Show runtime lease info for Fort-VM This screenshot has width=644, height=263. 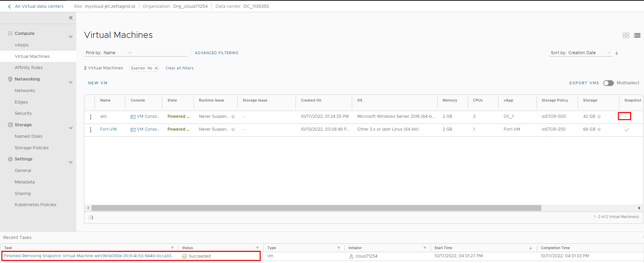233,129
